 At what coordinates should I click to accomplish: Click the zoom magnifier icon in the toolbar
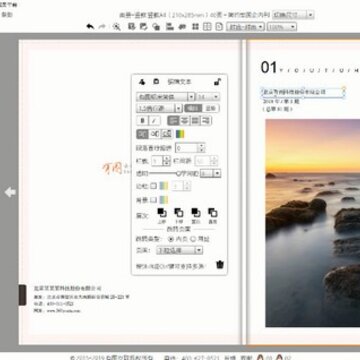pos(116,27)
